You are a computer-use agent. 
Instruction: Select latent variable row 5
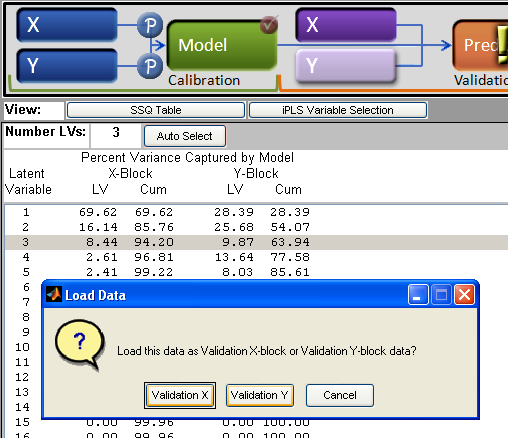point(256,272)
